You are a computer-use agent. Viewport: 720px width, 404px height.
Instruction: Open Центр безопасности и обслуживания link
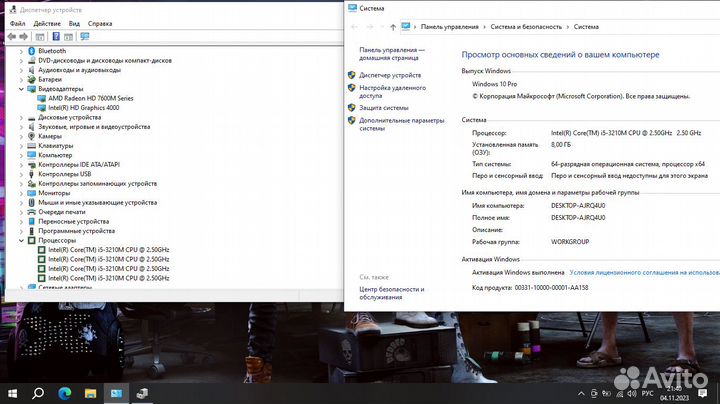coord(391,293)
